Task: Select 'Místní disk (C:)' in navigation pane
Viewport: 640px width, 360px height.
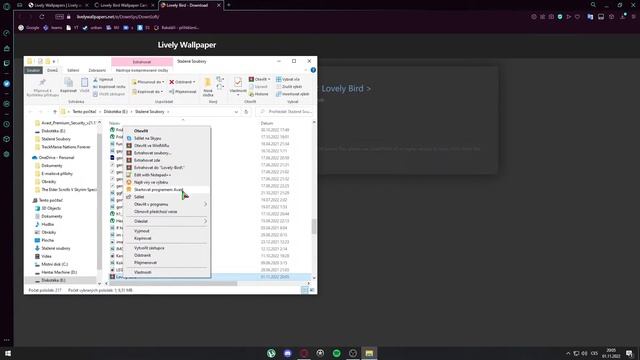Action: click(54, 264)
